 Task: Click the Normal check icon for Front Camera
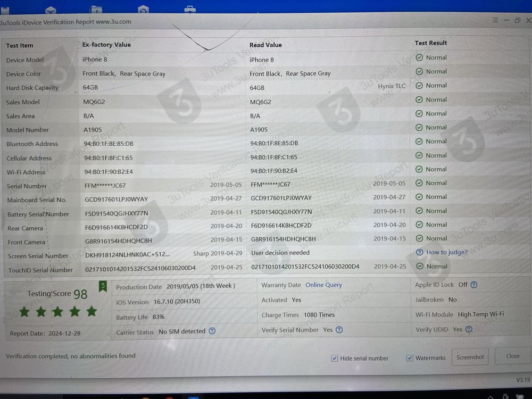pos(419,238)
